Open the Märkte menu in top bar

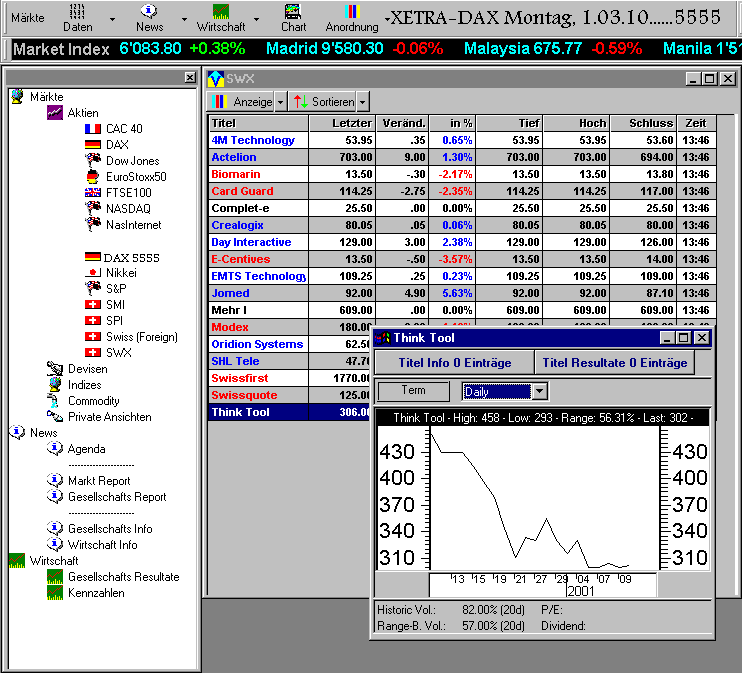[x=28, y=18]
